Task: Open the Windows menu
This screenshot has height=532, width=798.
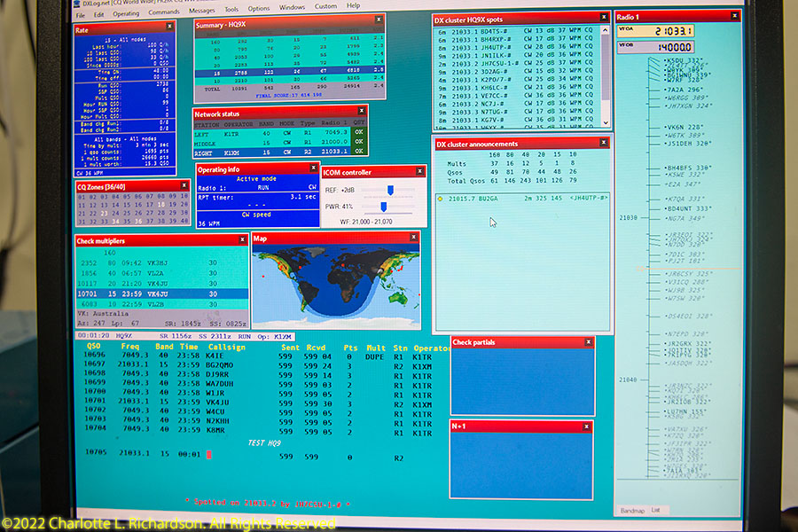Action: coord(292,7)
